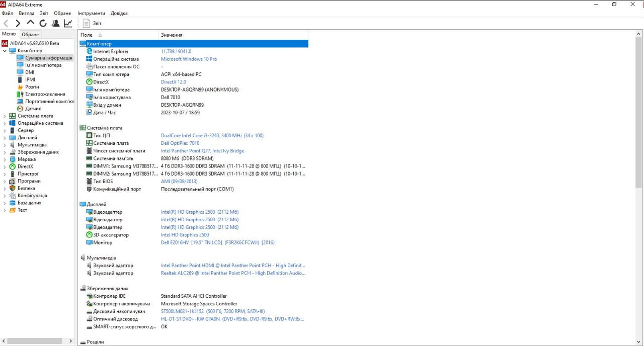Image resolution: width=644 pixels, height=346 pixels.
Task: Click the Back navigation arrow in toolbar
Action: (6, 23)
